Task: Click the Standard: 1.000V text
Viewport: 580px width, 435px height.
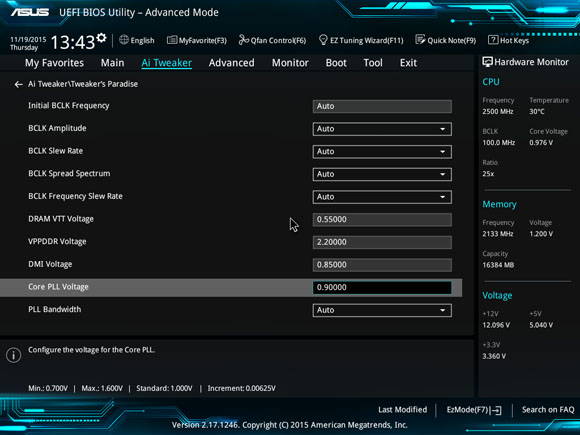Action: pos(164,388)
